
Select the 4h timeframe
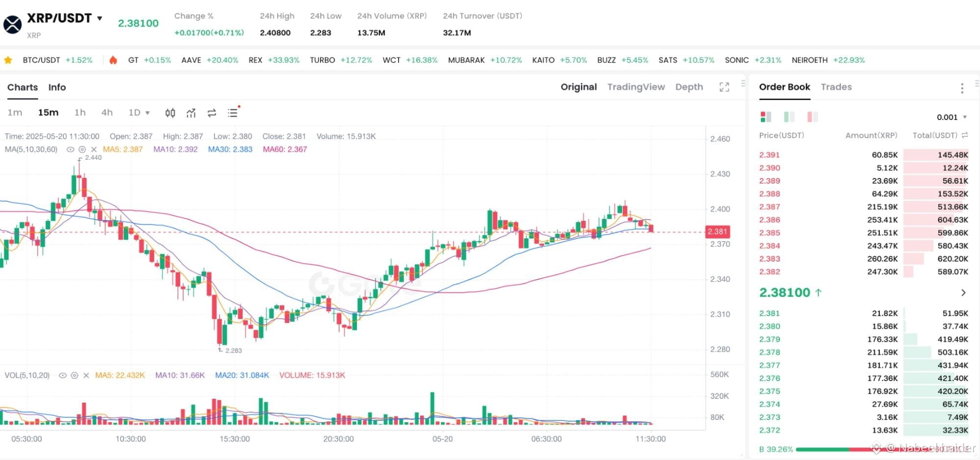(x=107, y=113)
